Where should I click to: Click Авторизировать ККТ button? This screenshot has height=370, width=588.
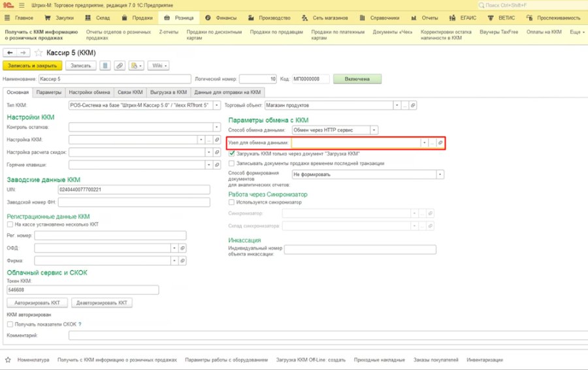click(x=37, y=303)
